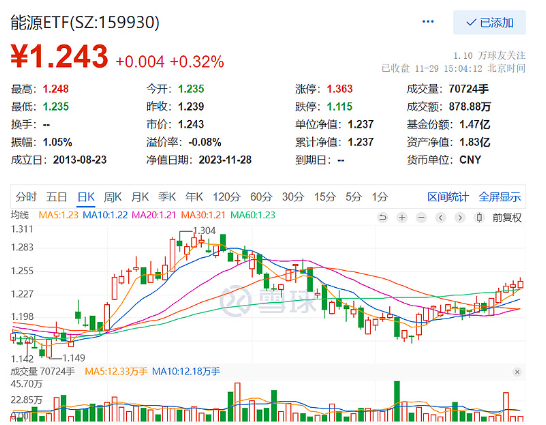Click the current price ¥1.243
The width and height of the screenshot is (546, 425).
point(59,56)
